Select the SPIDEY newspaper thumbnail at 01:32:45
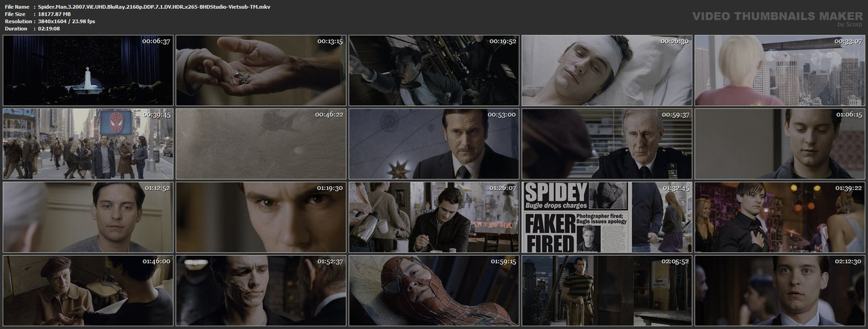The image size is (868, 329). pyautogui.click(x=607, y=217)
